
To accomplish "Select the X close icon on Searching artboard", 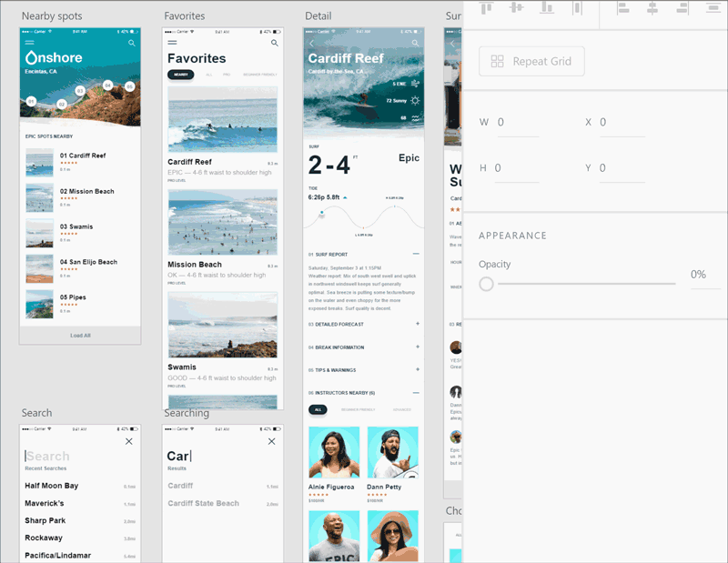I will tap(271, 441).
